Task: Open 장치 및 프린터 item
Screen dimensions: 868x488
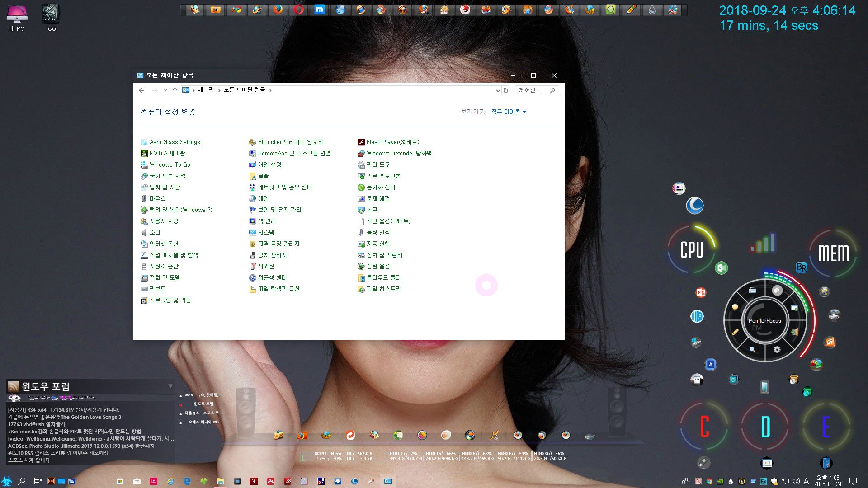Action: coord(380,255)
